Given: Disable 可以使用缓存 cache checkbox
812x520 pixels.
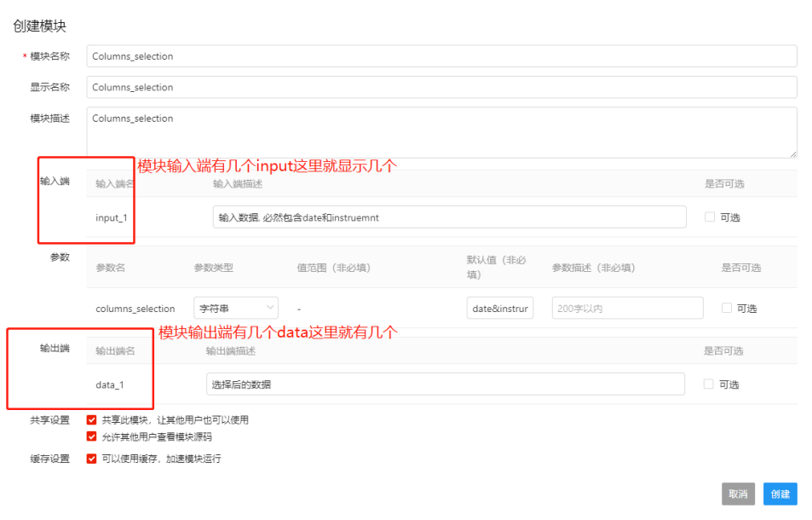Looking at the screenshot, I should point(92,459).
